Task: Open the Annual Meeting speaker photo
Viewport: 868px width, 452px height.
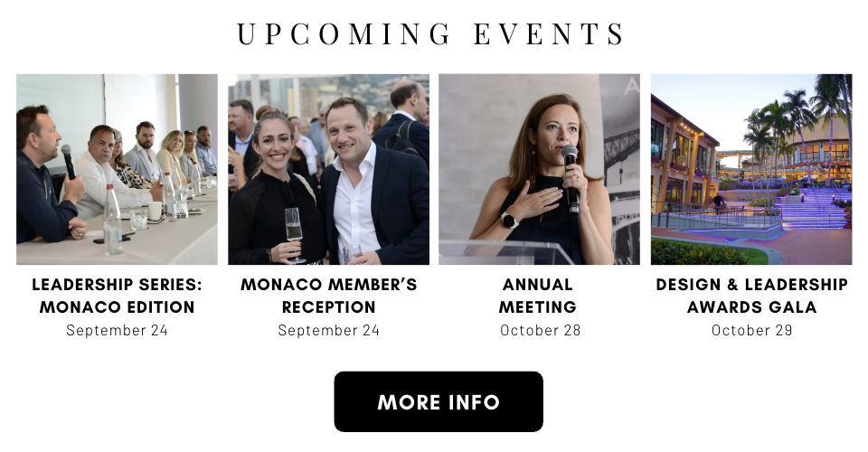Action: click(539, 169)
